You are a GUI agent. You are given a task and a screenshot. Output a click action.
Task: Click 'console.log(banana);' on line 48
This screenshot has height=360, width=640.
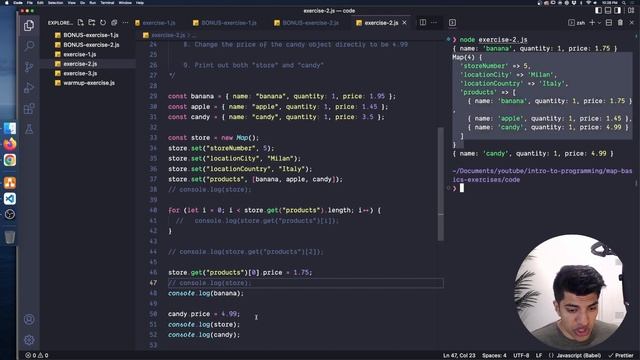(x=206, y=293)
